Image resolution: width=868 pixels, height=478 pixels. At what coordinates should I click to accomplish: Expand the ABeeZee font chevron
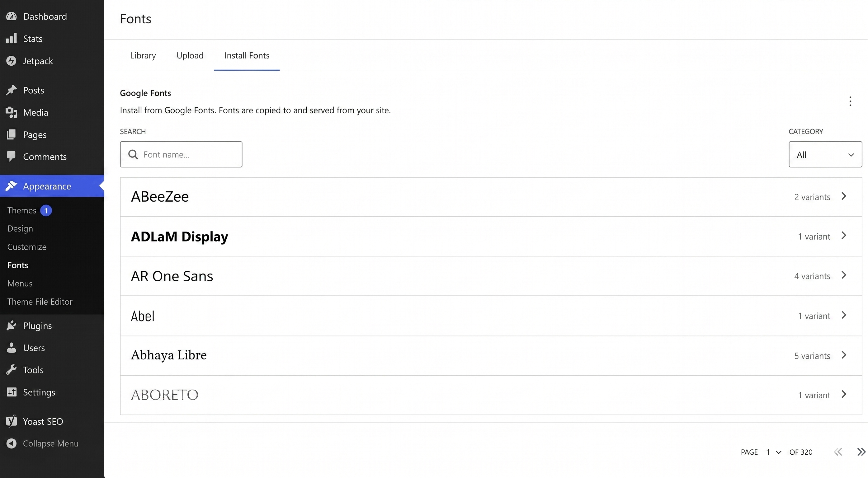[x=844, y=196]
